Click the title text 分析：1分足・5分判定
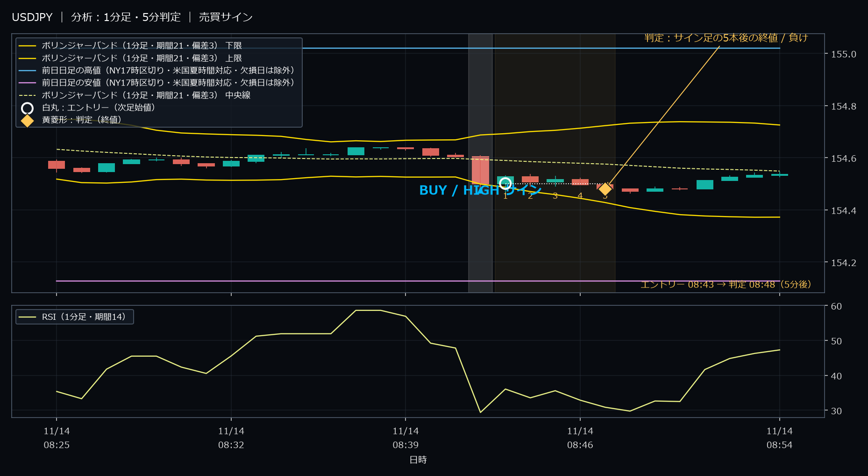This screenshot has width=868, height=476. click(126, 17)
